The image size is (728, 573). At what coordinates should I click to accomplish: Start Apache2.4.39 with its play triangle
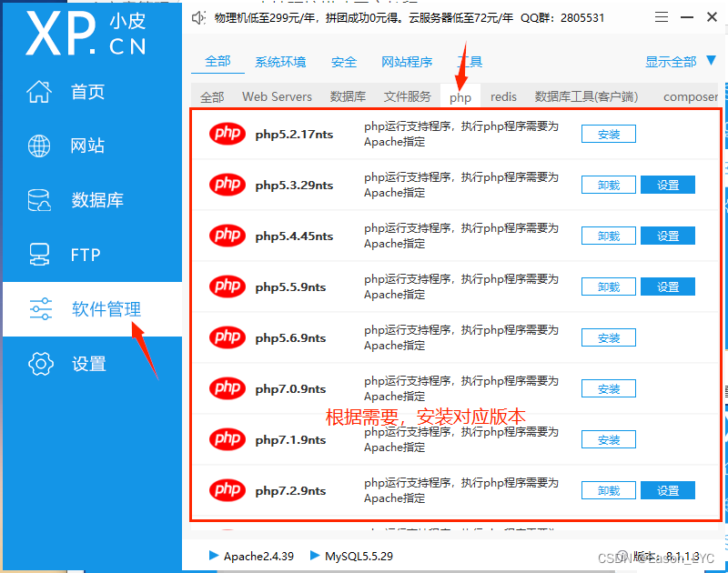214,555
